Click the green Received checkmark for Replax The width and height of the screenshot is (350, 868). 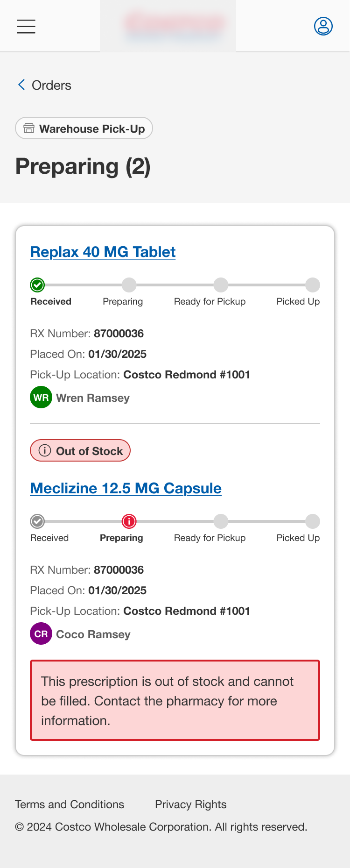(x=37, y=285)
